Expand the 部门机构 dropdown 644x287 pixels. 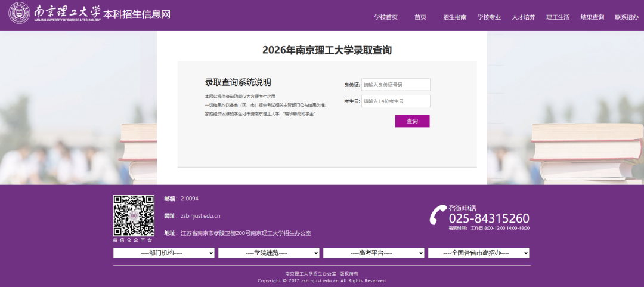pos(164,253)
